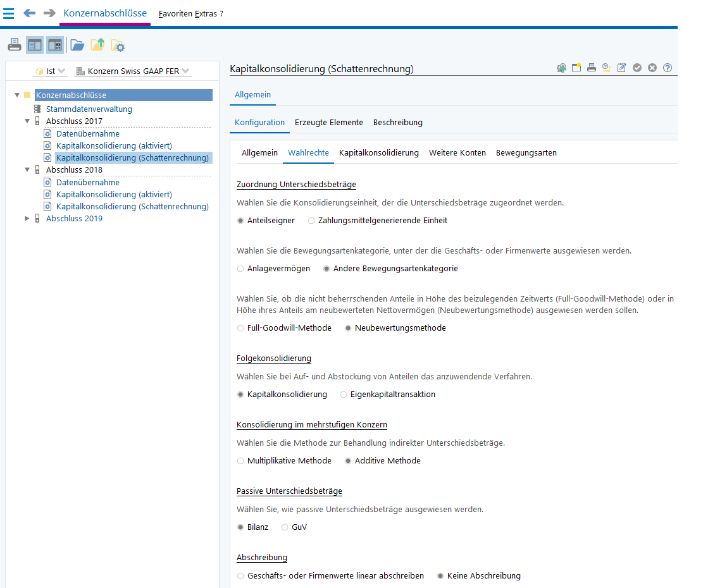Open Kapitalkonsolidierung (Schattenrechnung) under Abschluss 2018
The width and height of the screenshot is (715, 588).
click(132, 207)
